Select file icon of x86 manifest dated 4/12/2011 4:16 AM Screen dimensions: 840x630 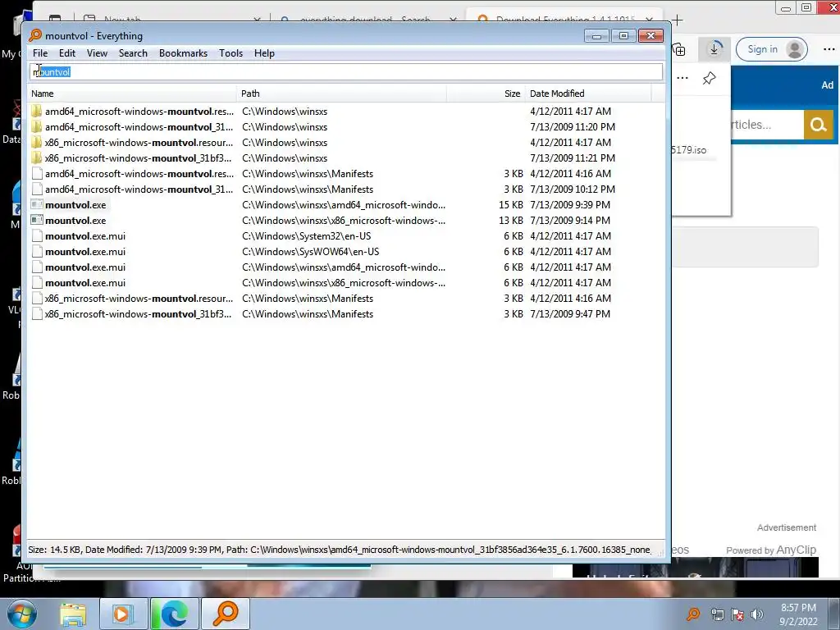tap(36, 299)
